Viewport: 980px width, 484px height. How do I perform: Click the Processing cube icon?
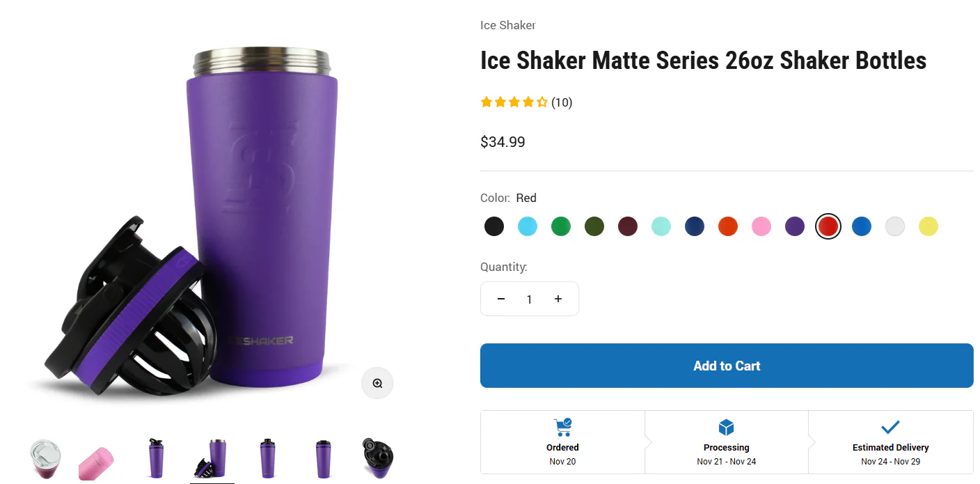click(x=726, y=427)
